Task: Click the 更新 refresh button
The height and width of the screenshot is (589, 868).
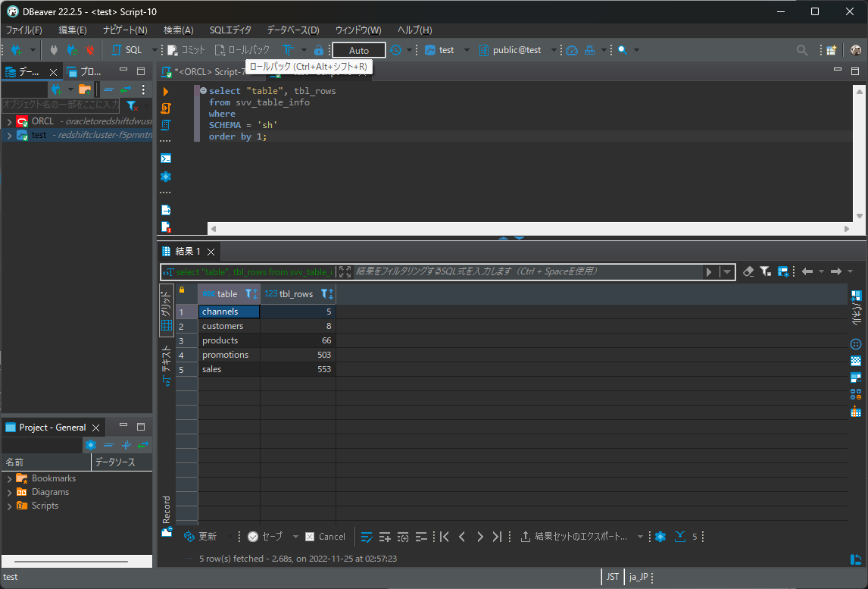Action: [201, 537]
